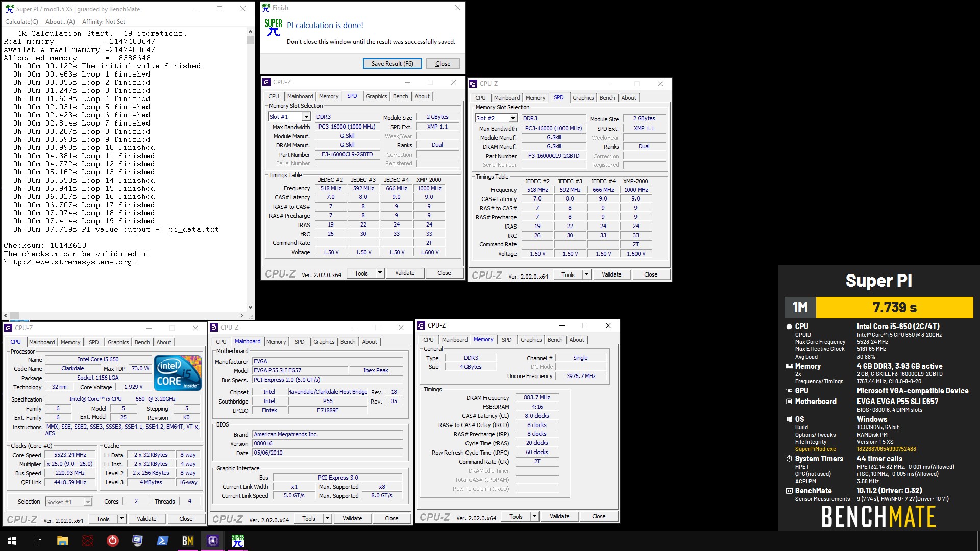Click Super PI horizontal scrollbar right arrow
This screenshot has height=551, width=980.
tap(241, 315)
